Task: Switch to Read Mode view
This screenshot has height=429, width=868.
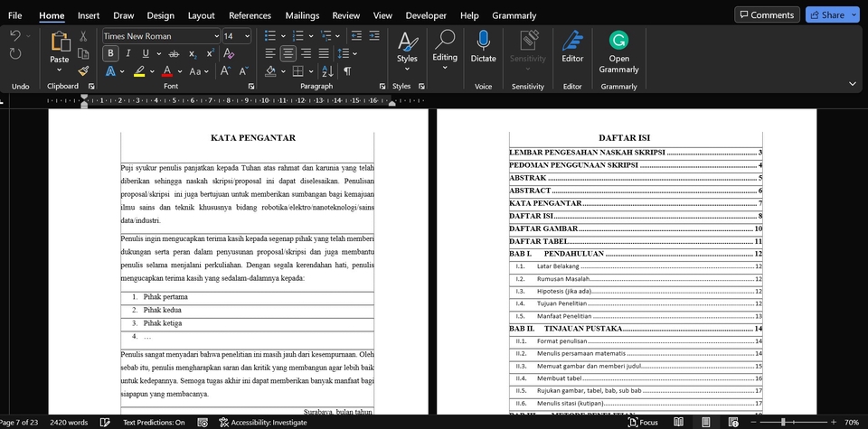Action: (x=679, y=422)
